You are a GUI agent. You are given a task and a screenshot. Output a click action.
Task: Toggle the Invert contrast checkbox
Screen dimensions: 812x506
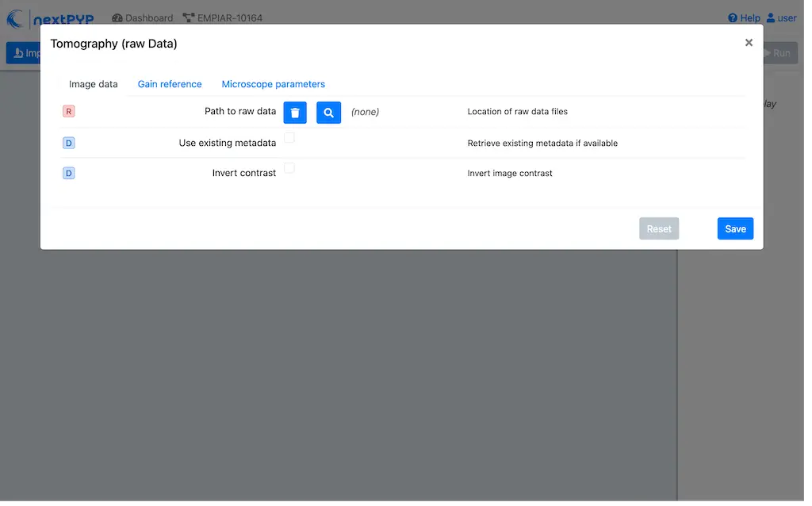pos(289,168)
